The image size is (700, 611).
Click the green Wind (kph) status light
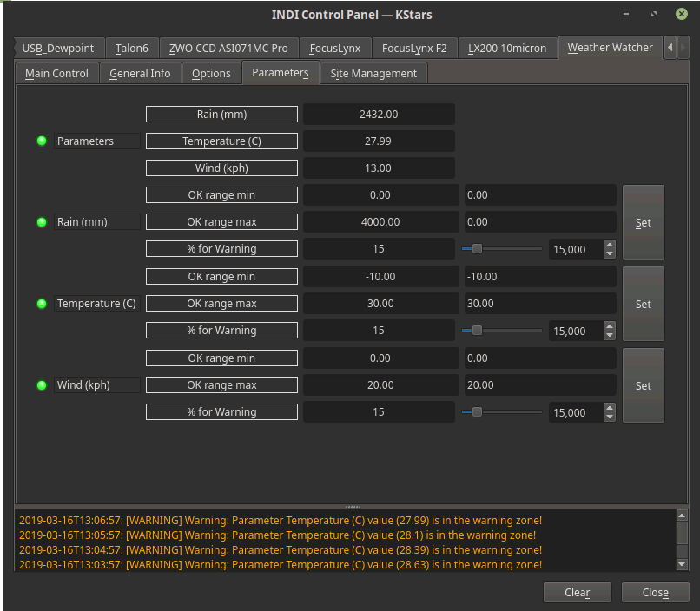tap(42, 384)
